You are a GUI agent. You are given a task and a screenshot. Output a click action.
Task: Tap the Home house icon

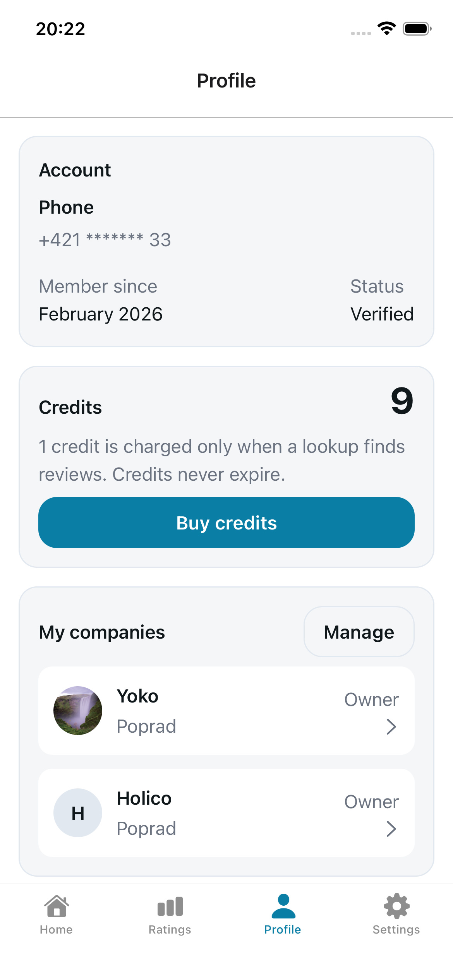[57, 906]
